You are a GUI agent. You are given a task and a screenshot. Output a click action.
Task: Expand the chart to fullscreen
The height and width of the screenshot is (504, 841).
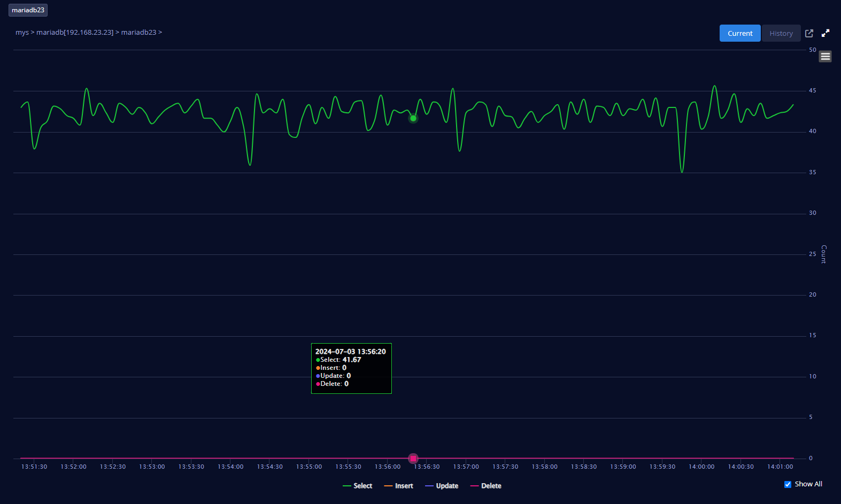point(825,33)
